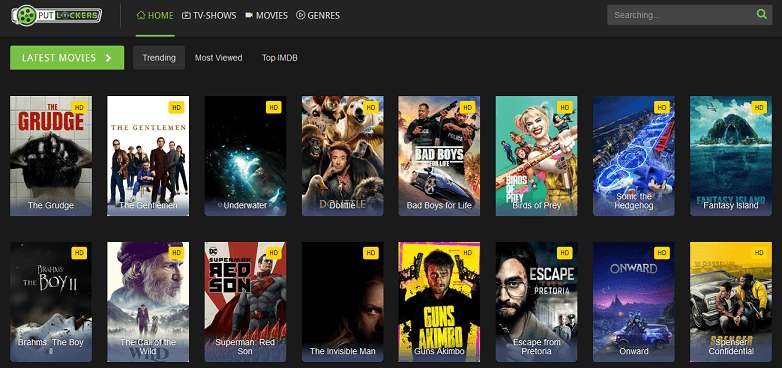Image resolution: width=782 pixels, height=368 pixels.
Task: Click the HD badge on Onward
Action: 662,253
